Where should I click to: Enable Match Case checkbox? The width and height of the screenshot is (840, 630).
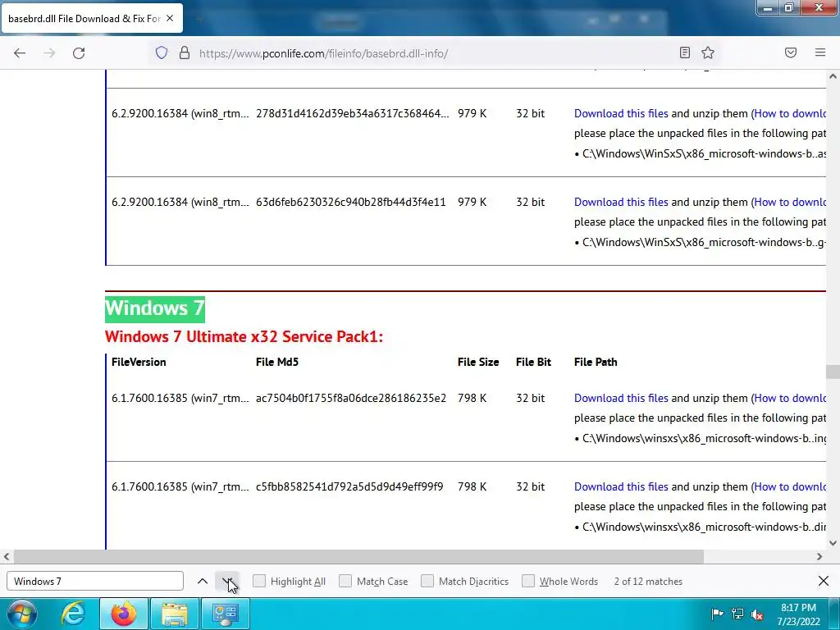[345, 581]
